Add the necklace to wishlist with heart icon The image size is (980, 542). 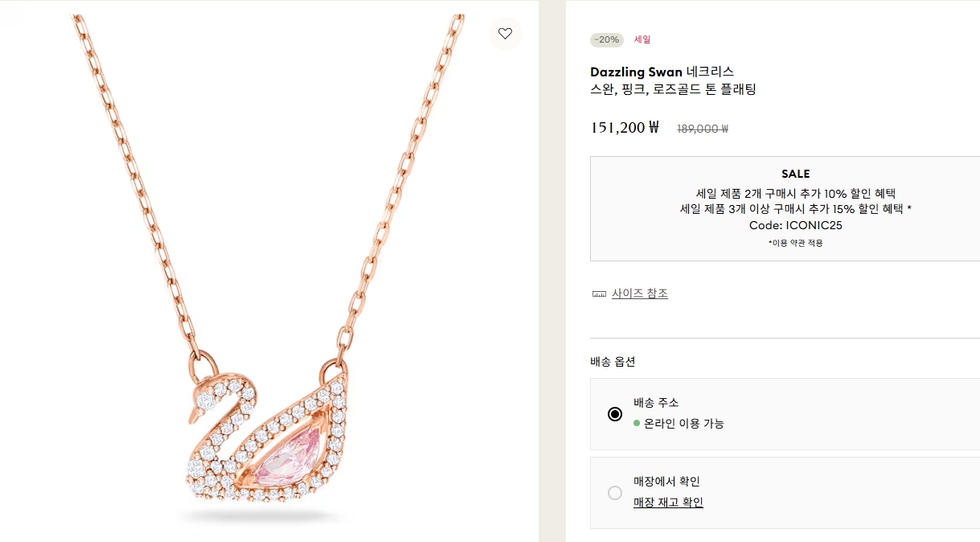pyautogui.click(x=505, y=34)
